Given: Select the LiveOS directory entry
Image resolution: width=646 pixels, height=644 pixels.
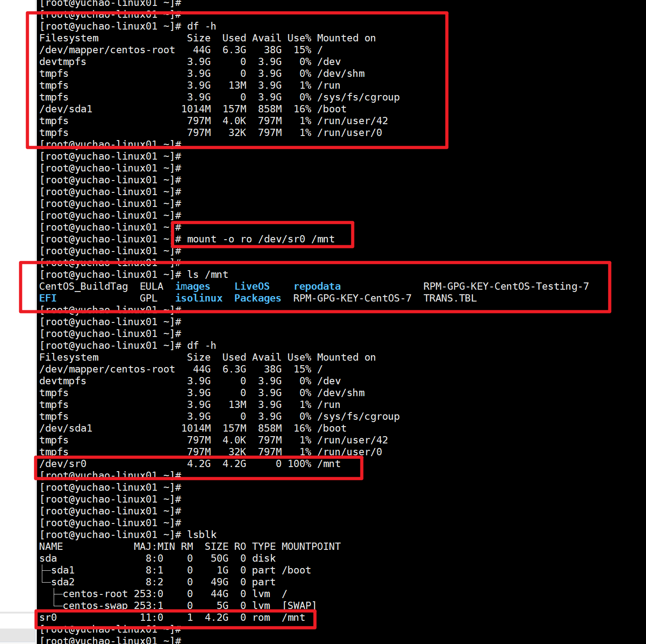Looking at the screenshot, I should 252,287.
